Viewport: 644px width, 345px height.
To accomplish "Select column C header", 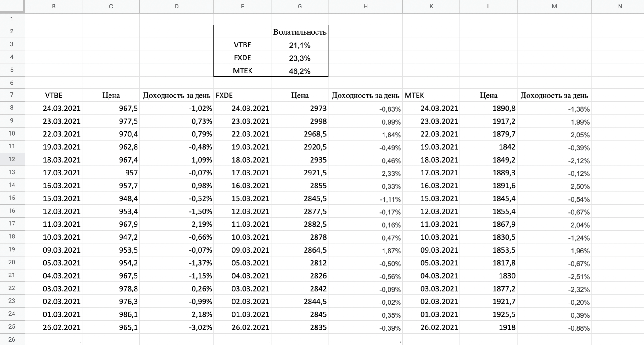I will tap(111, 6).
